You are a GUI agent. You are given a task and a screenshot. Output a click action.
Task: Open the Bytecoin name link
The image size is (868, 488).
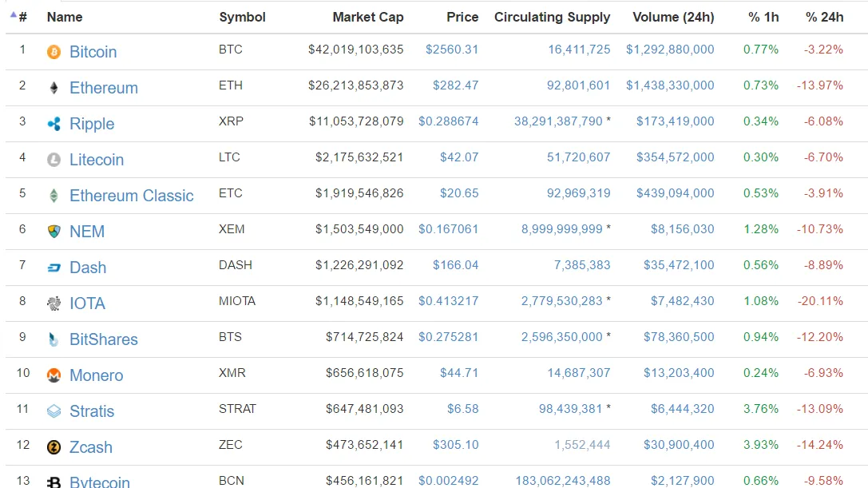pos(100,482)
